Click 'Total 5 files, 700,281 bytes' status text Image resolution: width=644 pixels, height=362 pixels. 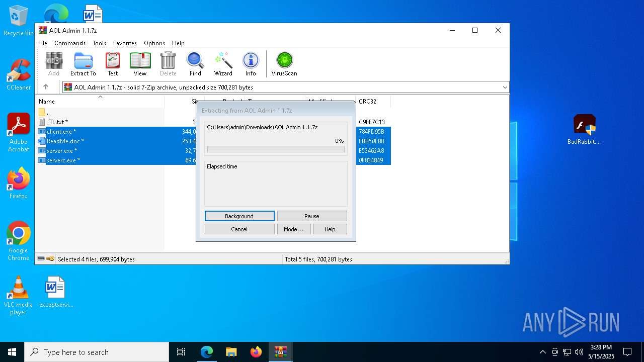pyautogui.click(x=318, y=259)
